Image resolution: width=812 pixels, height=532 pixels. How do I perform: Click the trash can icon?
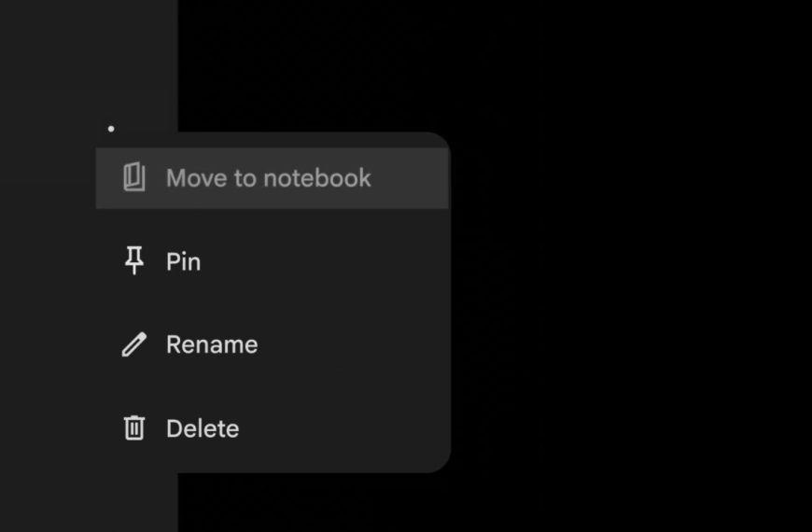(134, 427)
